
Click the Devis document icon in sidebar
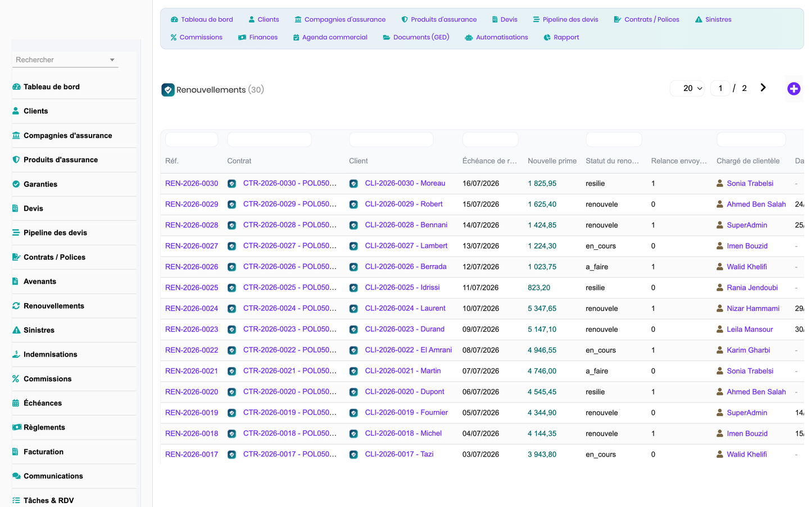(15, 208)
